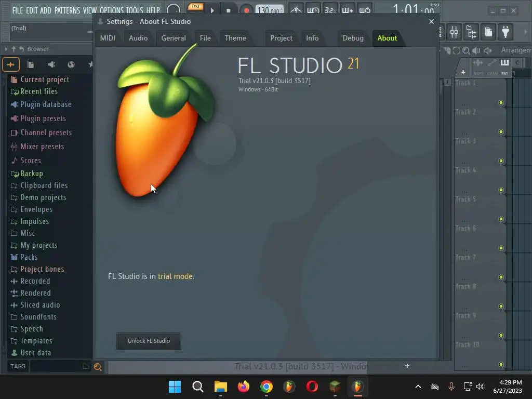Close the Settings dialog
Image resolution: width=532 pixels, height=399 pixels.
[x=431, y=21]
